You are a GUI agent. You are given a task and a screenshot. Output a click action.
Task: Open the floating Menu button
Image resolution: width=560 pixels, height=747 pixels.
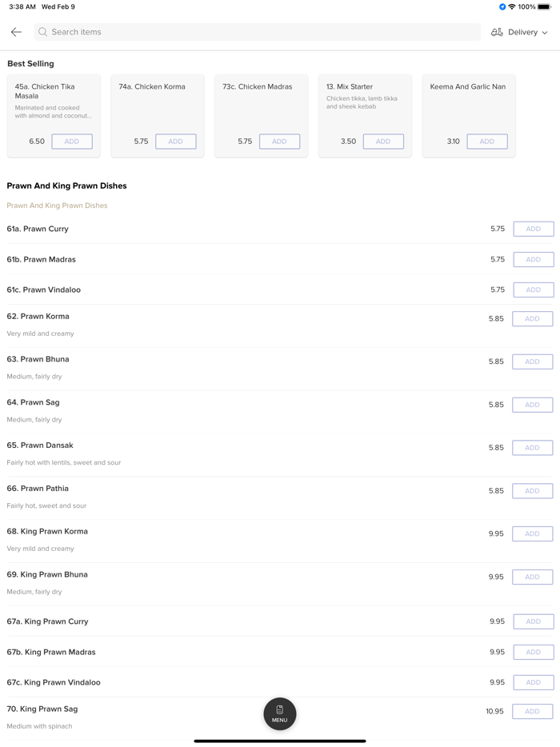click(x=280, y=713)
